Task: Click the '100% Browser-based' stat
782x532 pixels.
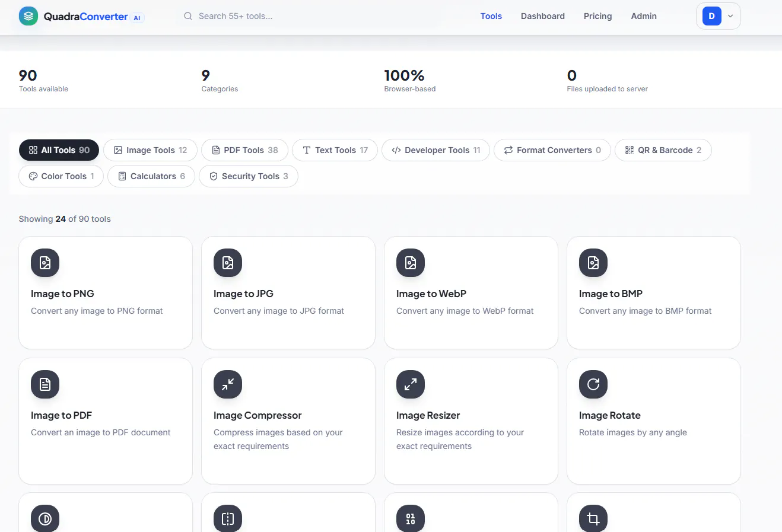Action: (410, 81)
